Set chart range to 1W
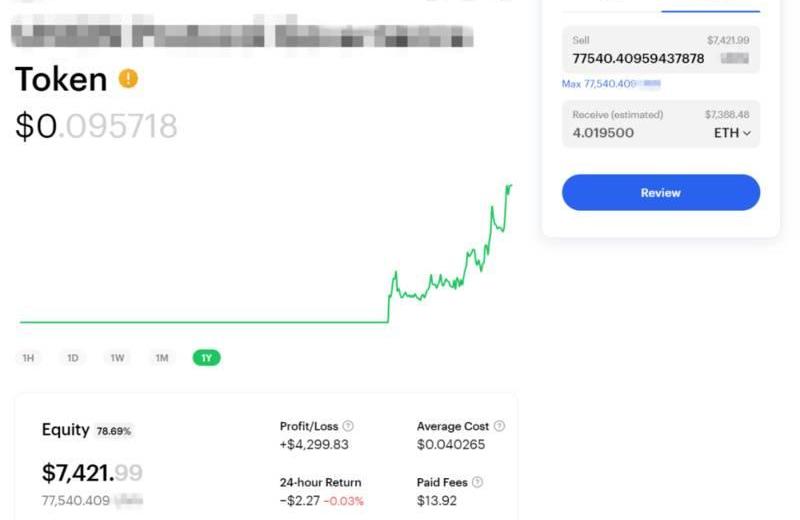 click(117, 357)
